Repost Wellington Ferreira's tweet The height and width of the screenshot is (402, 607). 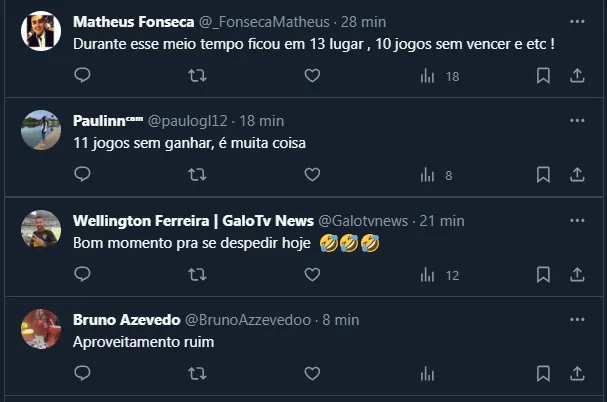point(198,274)
